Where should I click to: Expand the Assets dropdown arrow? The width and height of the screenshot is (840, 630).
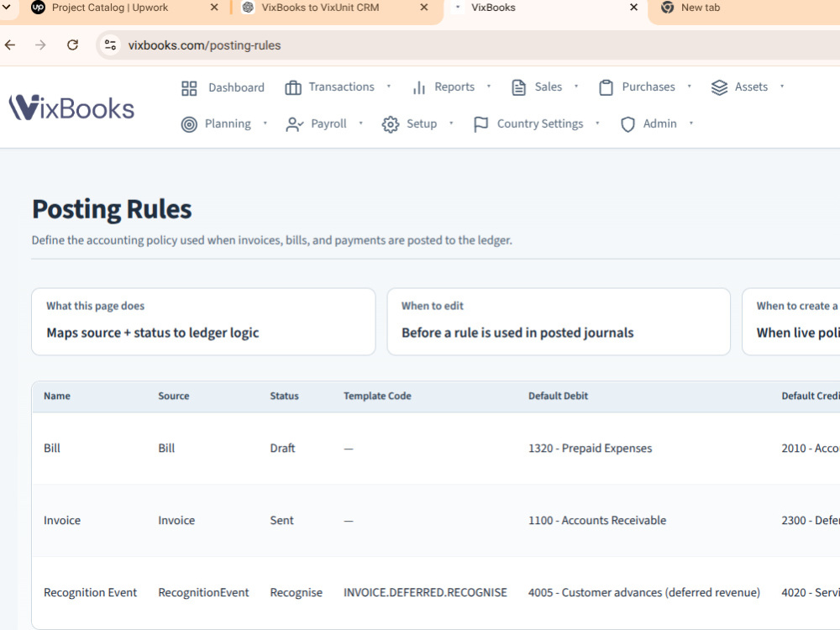[x=782, y=87]
